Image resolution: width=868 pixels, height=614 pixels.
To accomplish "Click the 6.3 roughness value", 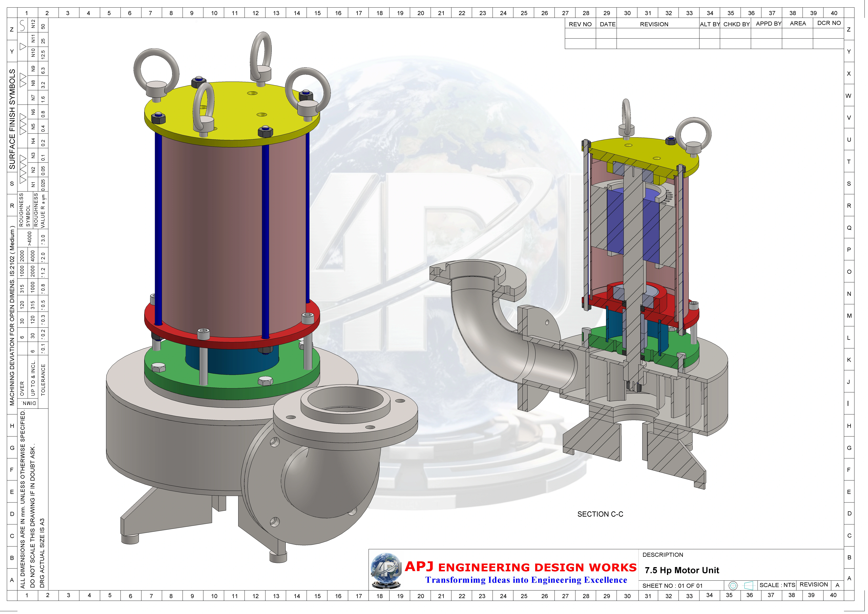I will pyautogui.click(x=43, y=71).
